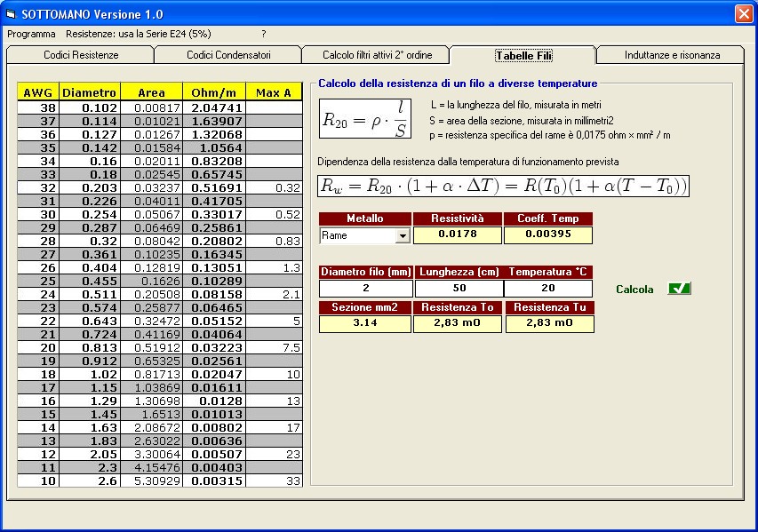Open the Programma menu
758x532 pixels.
tap(31, 34)
